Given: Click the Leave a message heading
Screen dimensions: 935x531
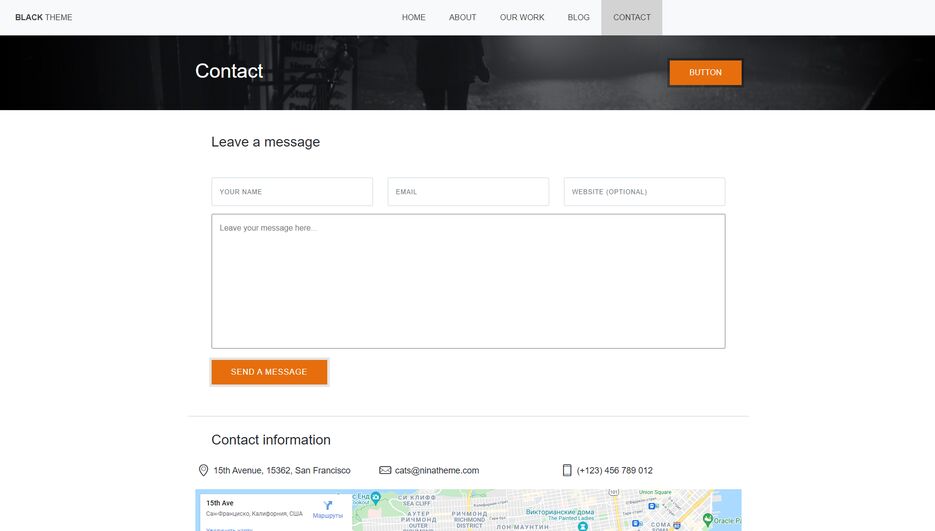Looking at the screenshot, I should click(x=265, y=142).
